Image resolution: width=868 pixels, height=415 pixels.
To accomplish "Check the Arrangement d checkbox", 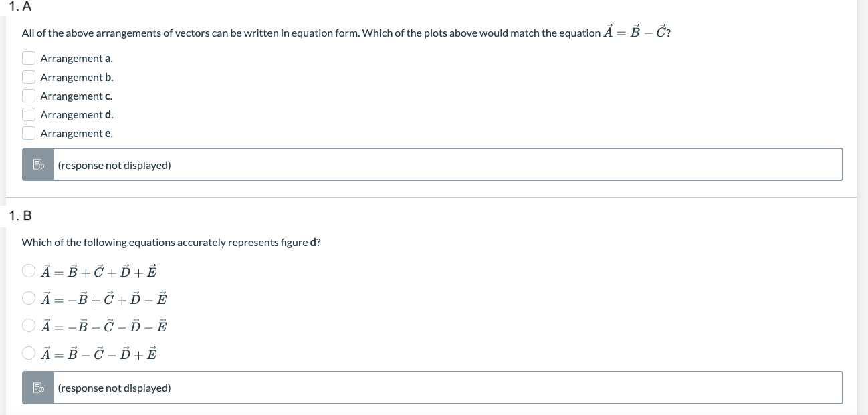I will 29,114.
